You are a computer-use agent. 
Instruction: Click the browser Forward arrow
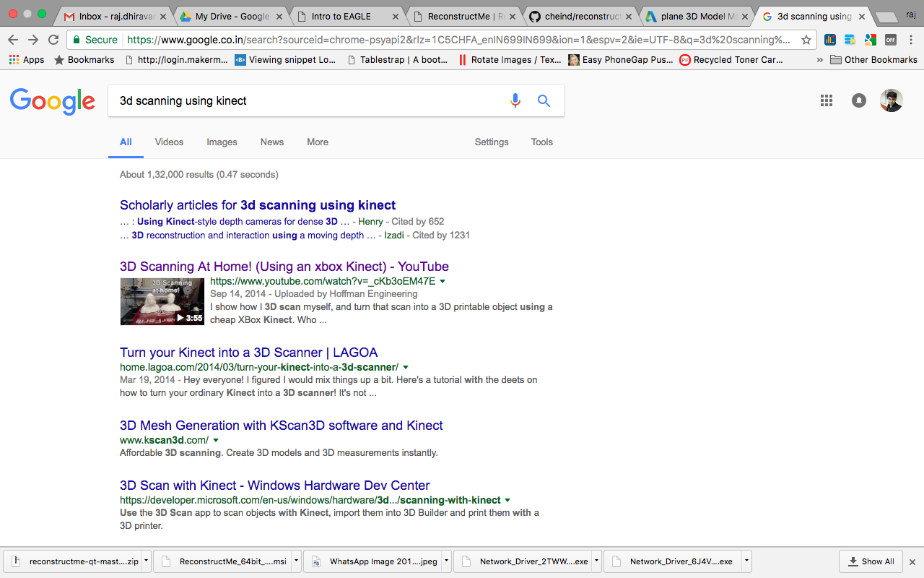coord(33,40)
